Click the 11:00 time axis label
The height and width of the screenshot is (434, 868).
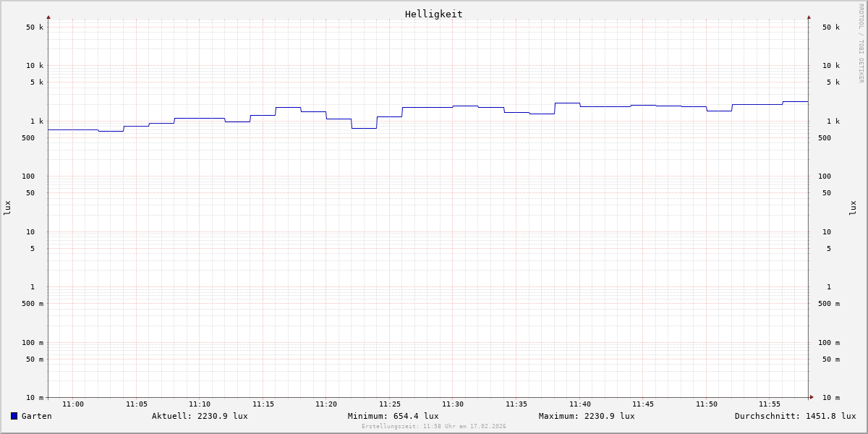click(73, 404)
